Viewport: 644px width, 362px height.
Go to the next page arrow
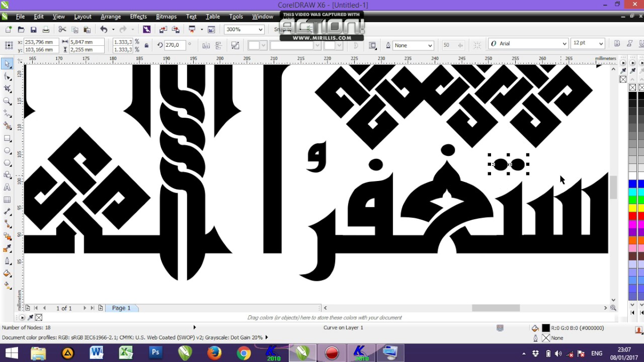pos(84,308)
